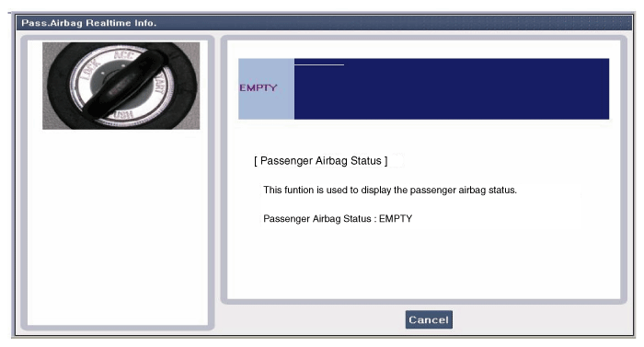The image size is (644, 347).
Task: Click the Cancel button
Action: (x=429, y=319)
